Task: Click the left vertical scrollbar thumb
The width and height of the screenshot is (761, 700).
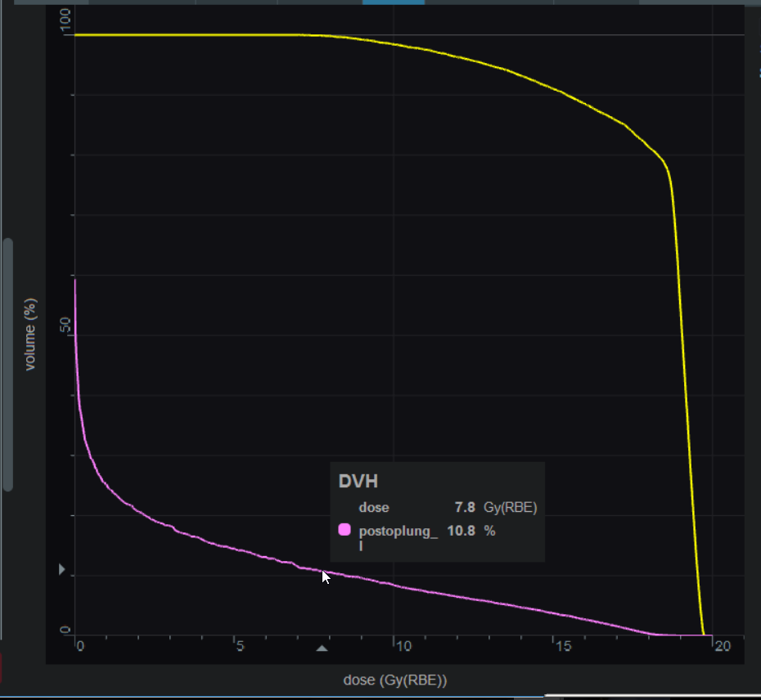Action: (7, 365)
